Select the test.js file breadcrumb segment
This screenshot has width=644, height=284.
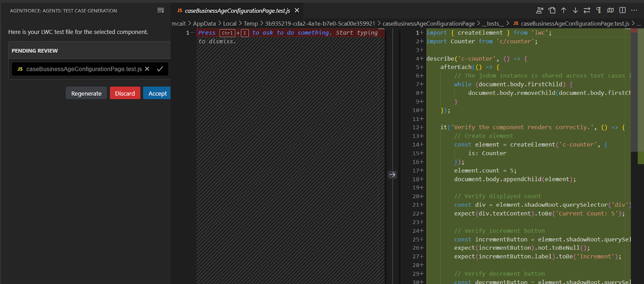click(x=571, y=24)
